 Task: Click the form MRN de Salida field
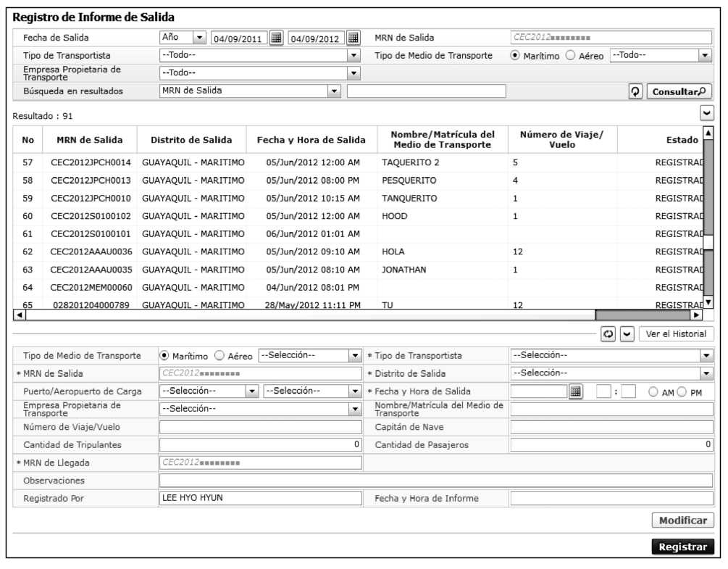(x=261, y=373)
